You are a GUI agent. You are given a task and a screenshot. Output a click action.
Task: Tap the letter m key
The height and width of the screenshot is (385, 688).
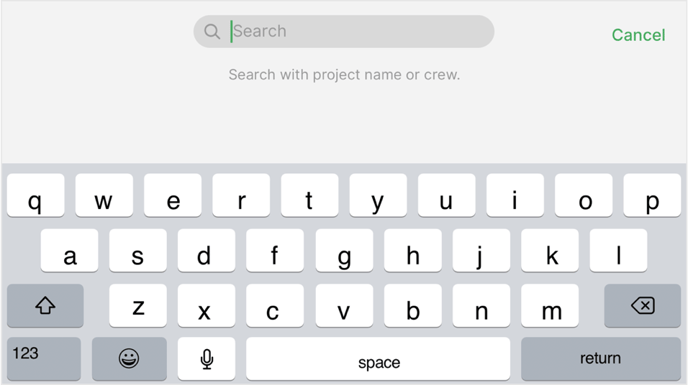click(550, 306)
